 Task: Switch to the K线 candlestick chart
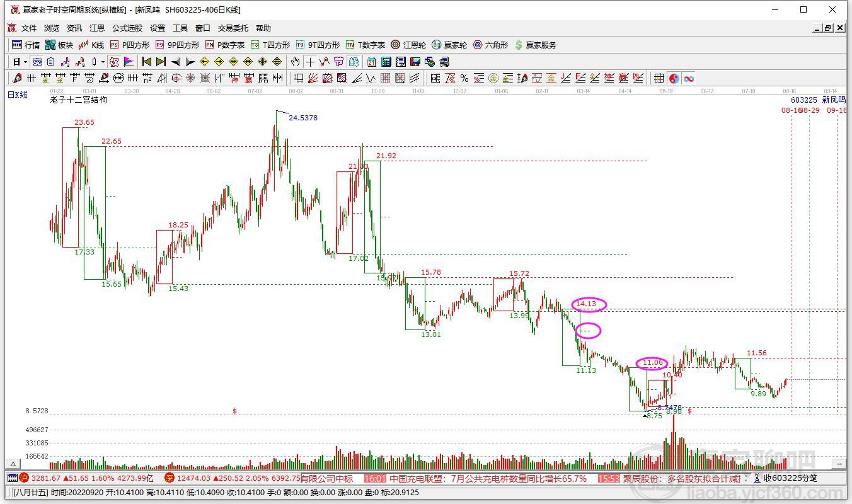91,45
